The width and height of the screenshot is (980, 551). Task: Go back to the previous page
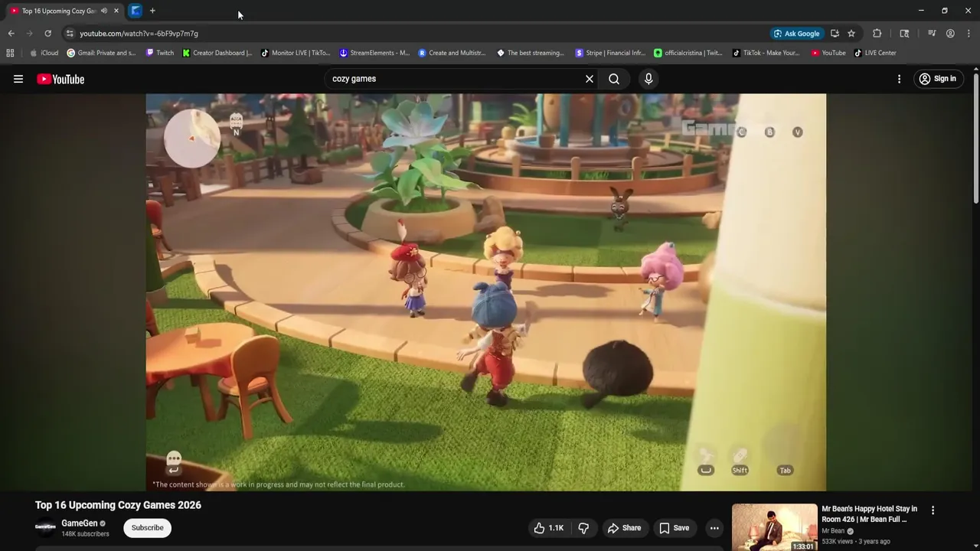pos(11,34)
